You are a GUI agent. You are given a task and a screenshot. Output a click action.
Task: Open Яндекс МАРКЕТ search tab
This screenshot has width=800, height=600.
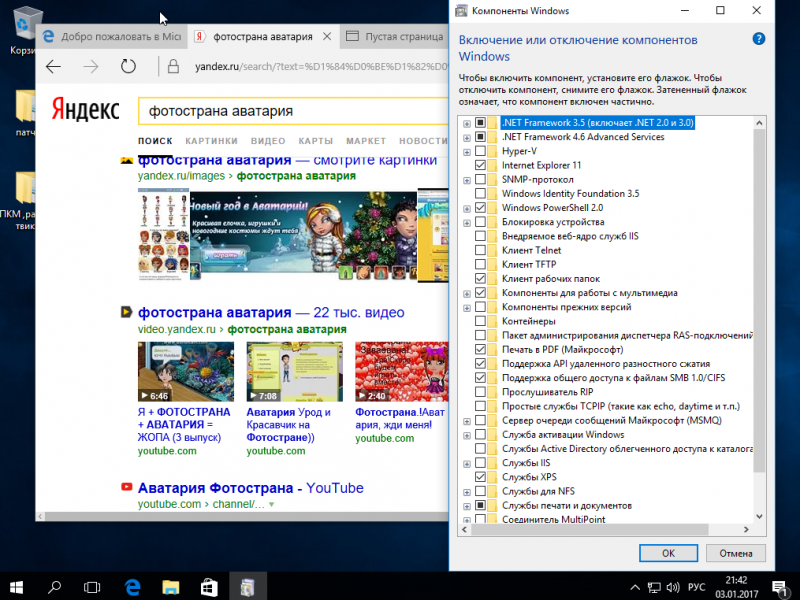(x=366, y=141)
